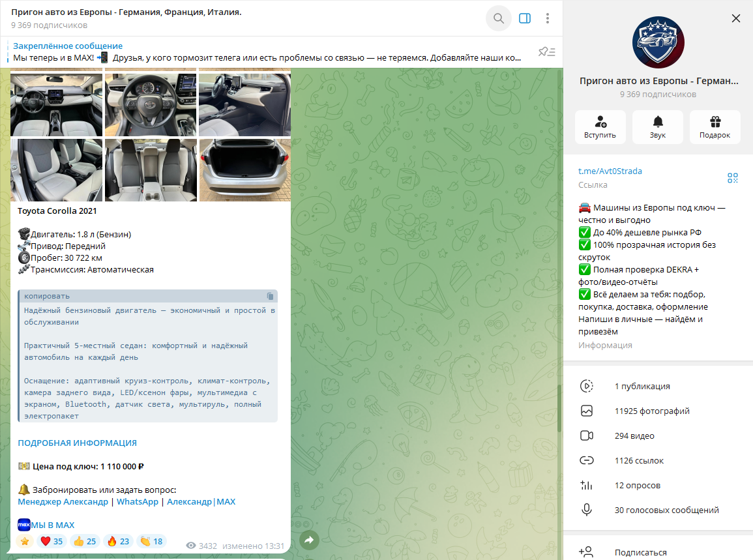Toggle the thumbs-up reaction with 25
The width and height of the screenshot is (753, 560).
click(85, 541)
